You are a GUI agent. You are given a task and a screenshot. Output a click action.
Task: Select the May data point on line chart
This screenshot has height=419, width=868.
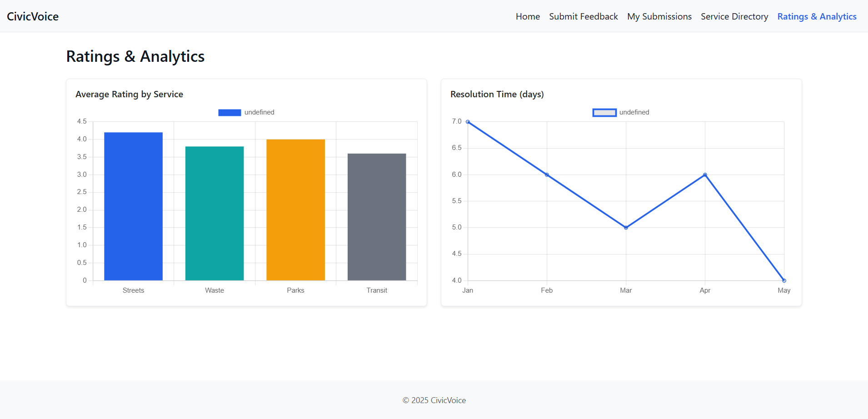pyautogui.click(x=784, y=280)
